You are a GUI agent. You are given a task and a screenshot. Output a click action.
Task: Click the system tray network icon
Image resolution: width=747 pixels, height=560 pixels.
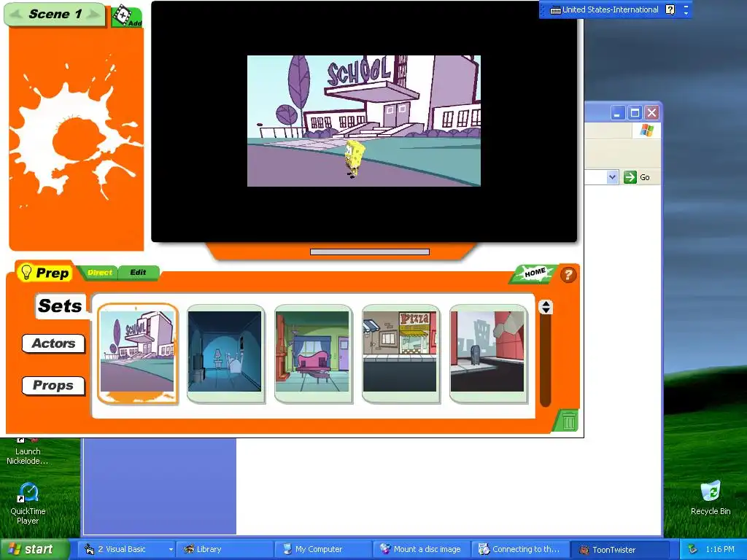[693, 549]
